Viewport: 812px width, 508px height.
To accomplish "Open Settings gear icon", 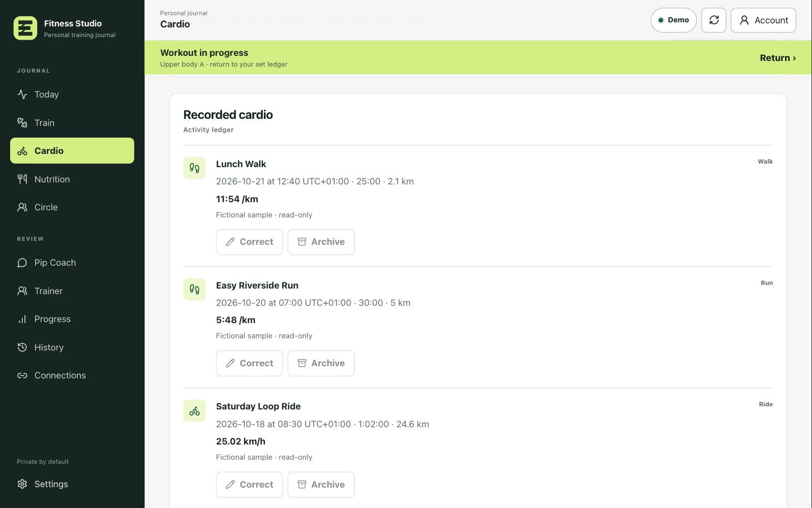I will (x=22, y=484).
